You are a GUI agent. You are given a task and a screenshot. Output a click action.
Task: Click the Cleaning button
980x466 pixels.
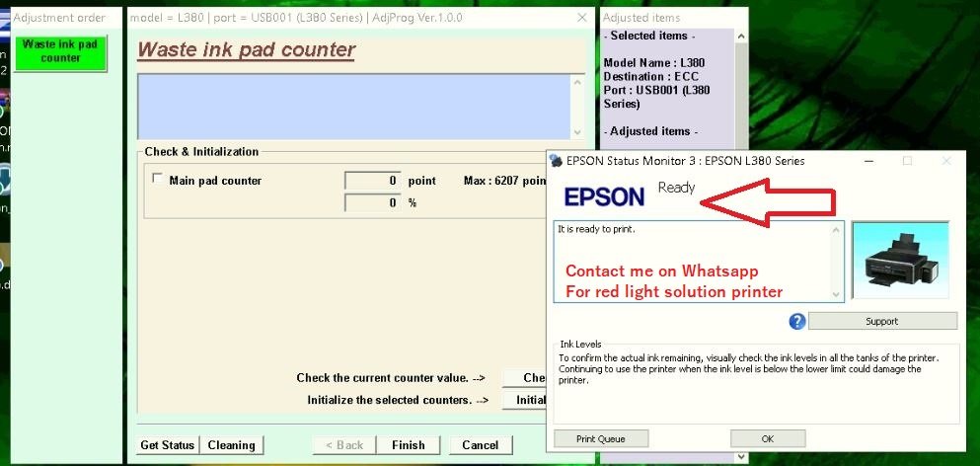point(231,445)
